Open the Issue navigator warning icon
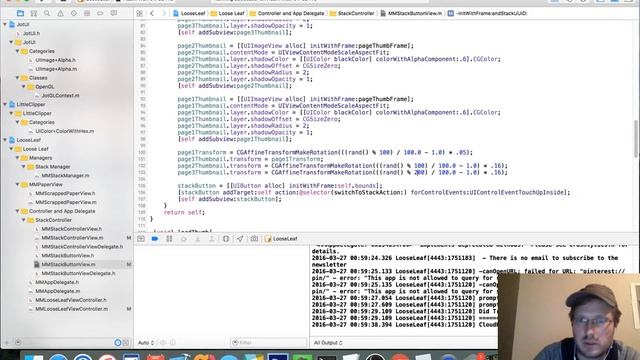Image resolution: width=640 pixels, height=360 pixels. (x=60, y=13)
